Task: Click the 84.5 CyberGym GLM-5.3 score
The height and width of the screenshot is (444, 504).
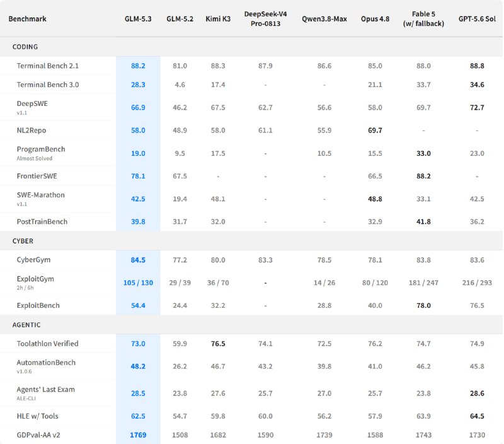Action: click(138, 260)
